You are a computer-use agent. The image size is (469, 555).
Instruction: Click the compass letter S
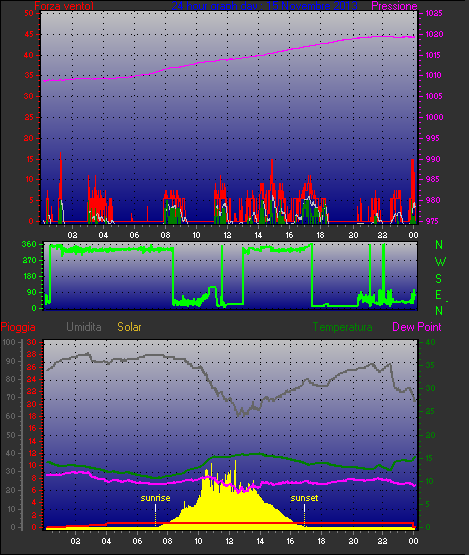coord(439,279)
